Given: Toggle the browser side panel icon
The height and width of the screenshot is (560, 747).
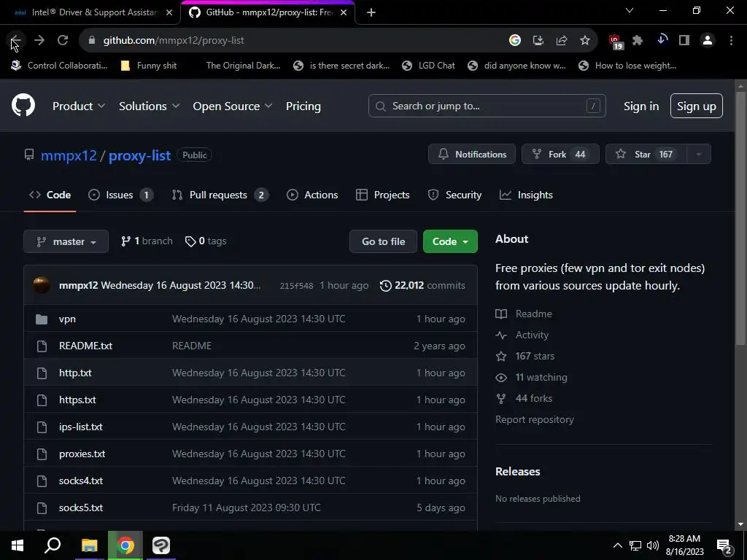Looking at the screenshot, I should click(x=684, y=41).
